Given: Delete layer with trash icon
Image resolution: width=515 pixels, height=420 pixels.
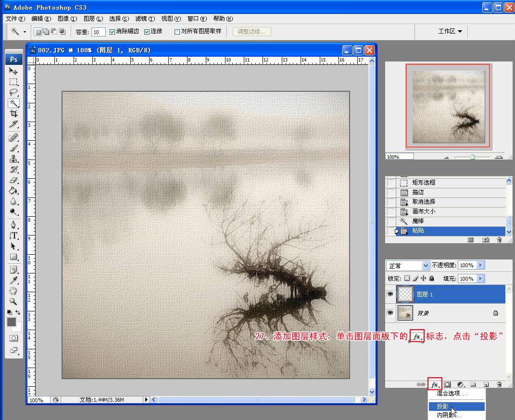Looking at the screenshot, I should 499,384.
